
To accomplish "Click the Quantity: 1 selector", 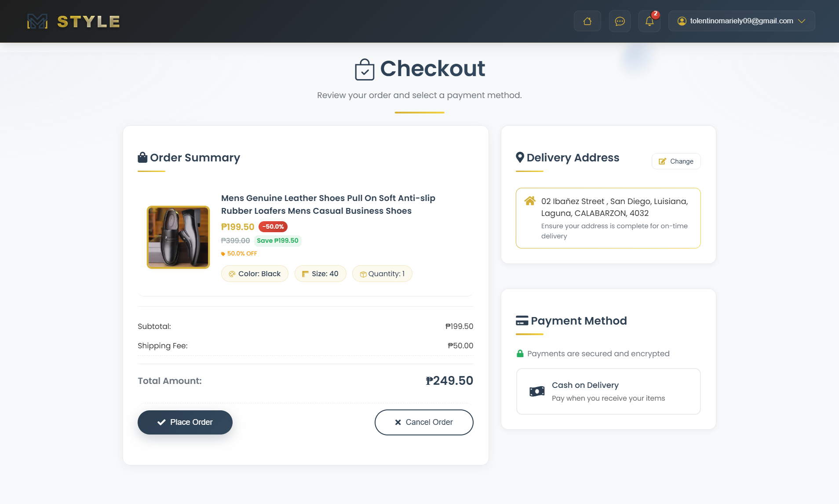I will 382,273.
